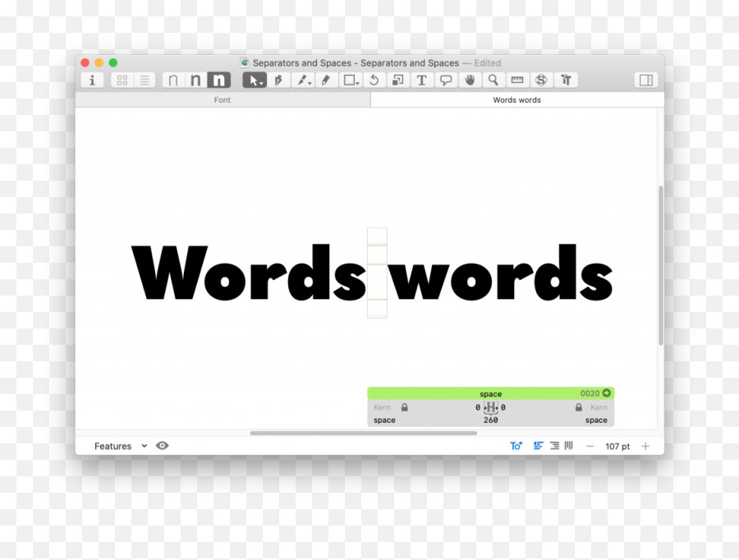Viewport: 739px width, 560px height.
Task: Click the vertical scrollbar thumb
Action: [661, 266]
